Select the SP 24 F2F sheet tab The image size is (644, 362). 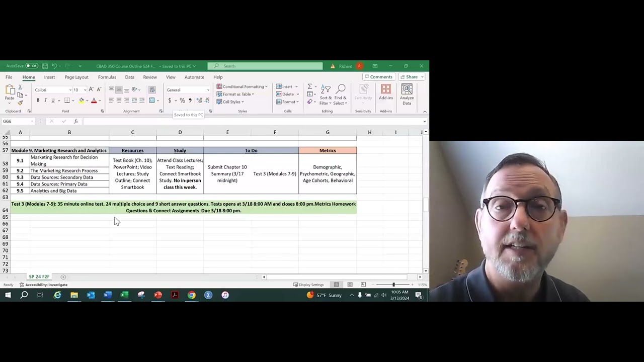[x=39, y=277]
